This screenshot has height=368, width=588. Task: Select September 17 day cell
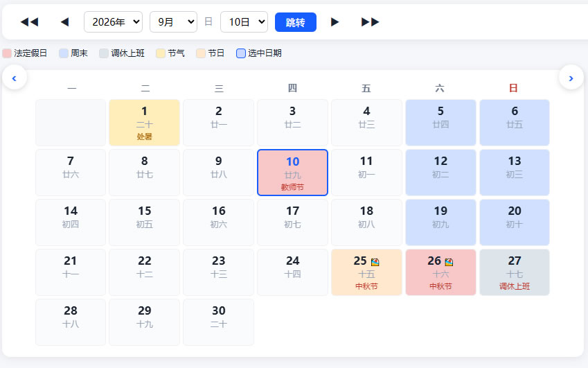pos(292,222)
